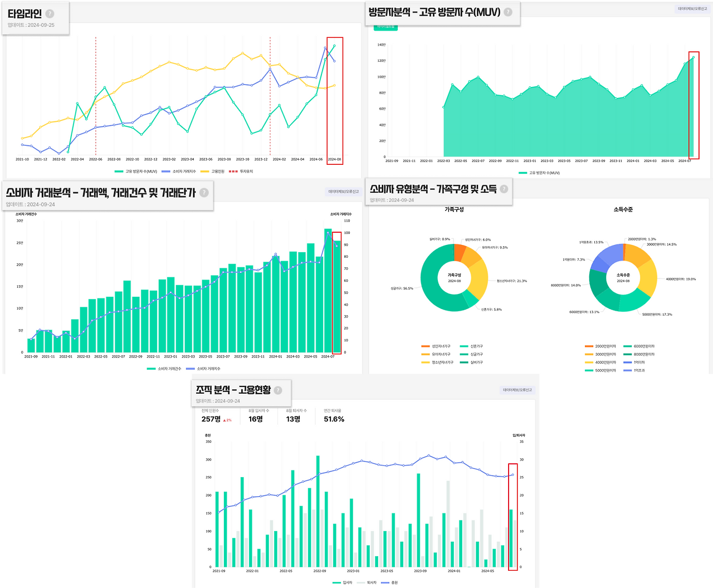Click the green tag above MUV chart

[x=385, y=27]
